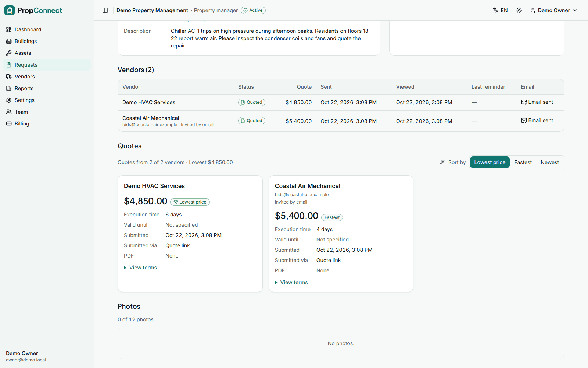Click the Lowest price badge on quote card
This screenshot has height=368, width=588.
click(x=190, y=202)
